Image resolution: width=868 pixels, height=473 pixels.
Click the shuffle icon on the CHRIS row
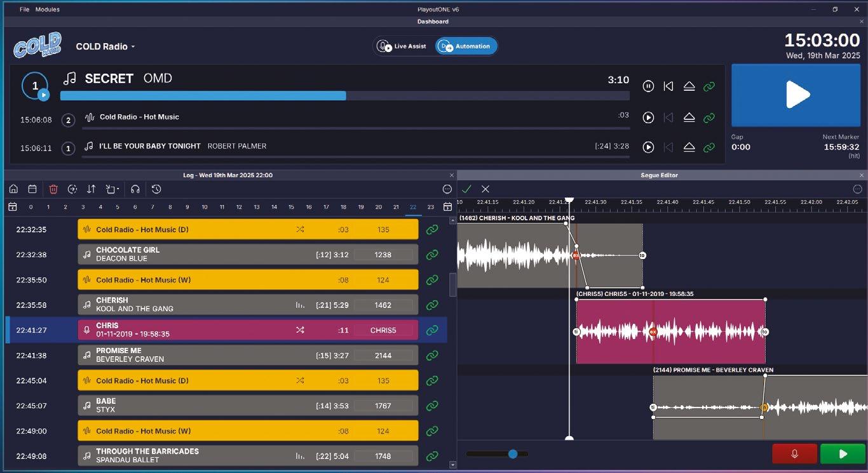point(300,330)
